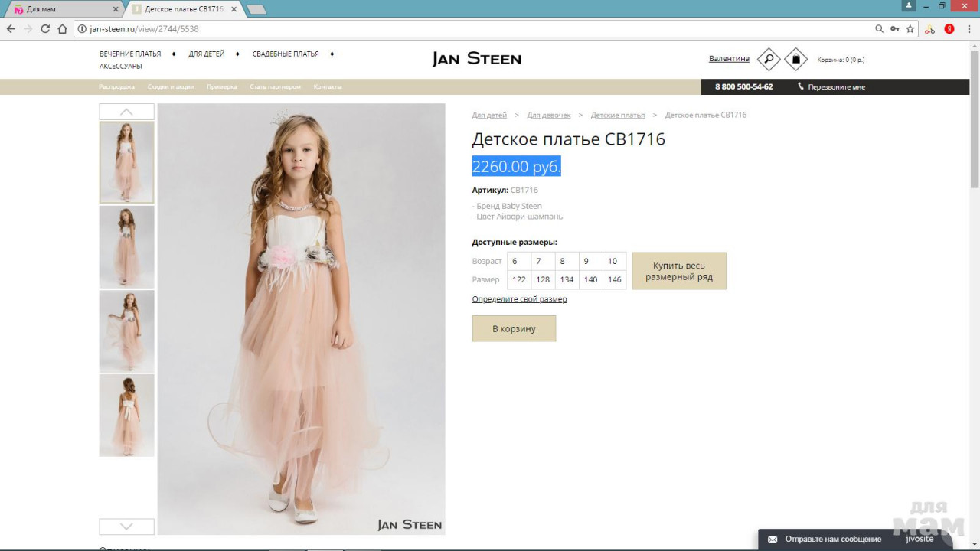Image resolution: width=980 pixels, height=551 pixels.
Task: Click the Перезвоните мне callback link
Action: [835, 87]
